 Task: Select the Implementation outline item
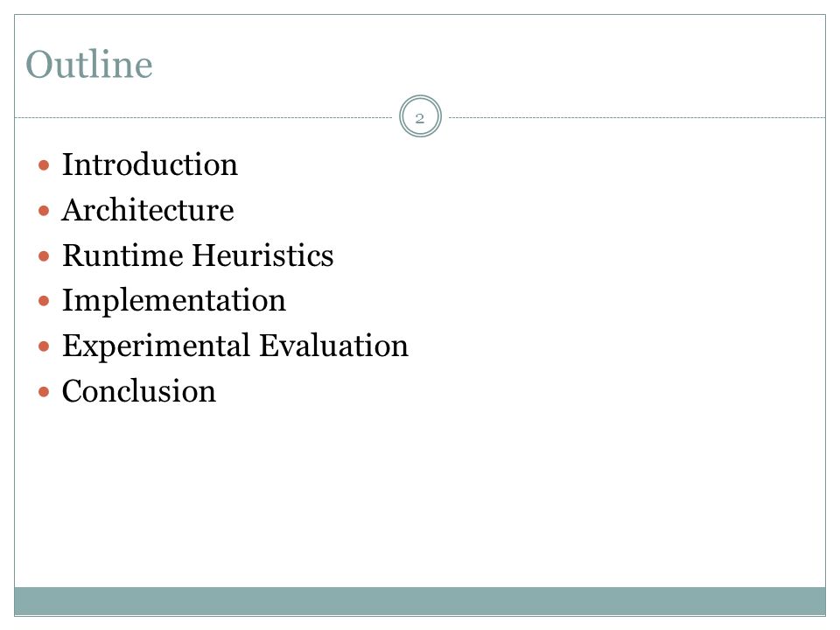174,301
